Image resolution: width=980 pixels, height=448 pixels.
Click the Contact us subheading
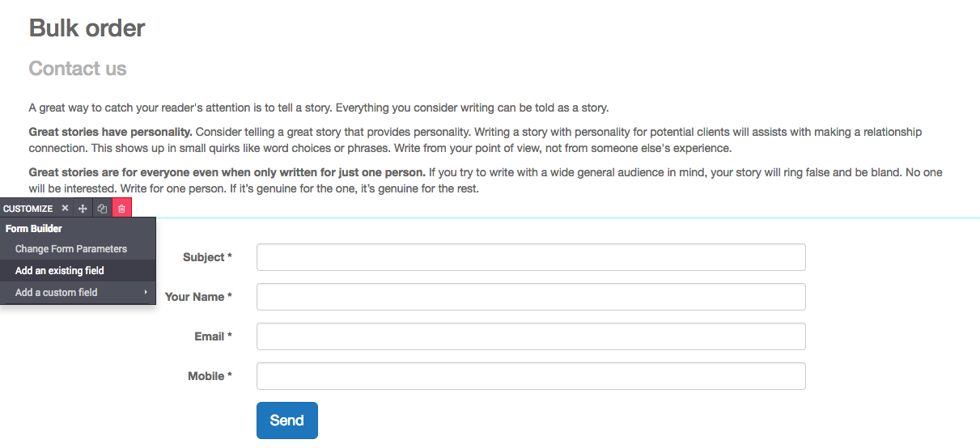point(78,69)
